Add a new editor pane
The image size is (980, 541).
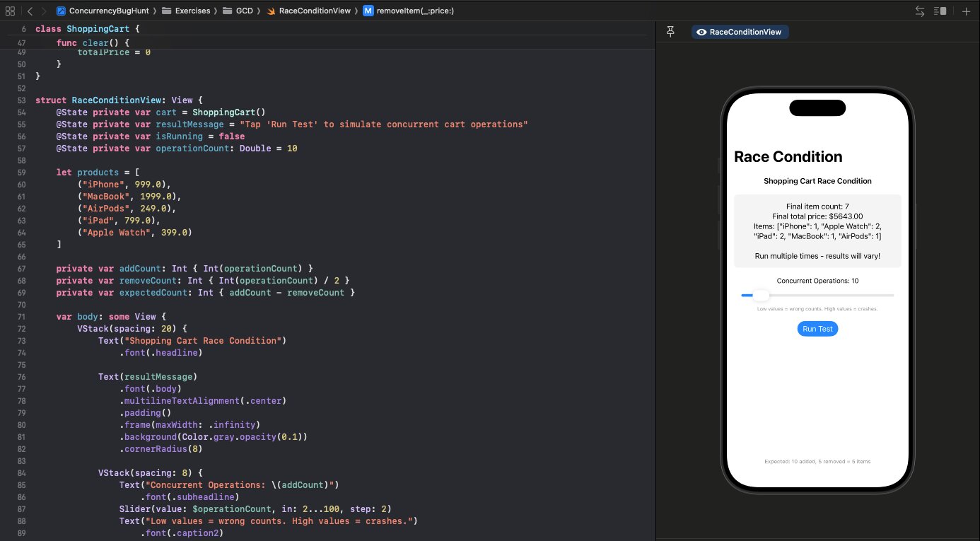point(967,11)
